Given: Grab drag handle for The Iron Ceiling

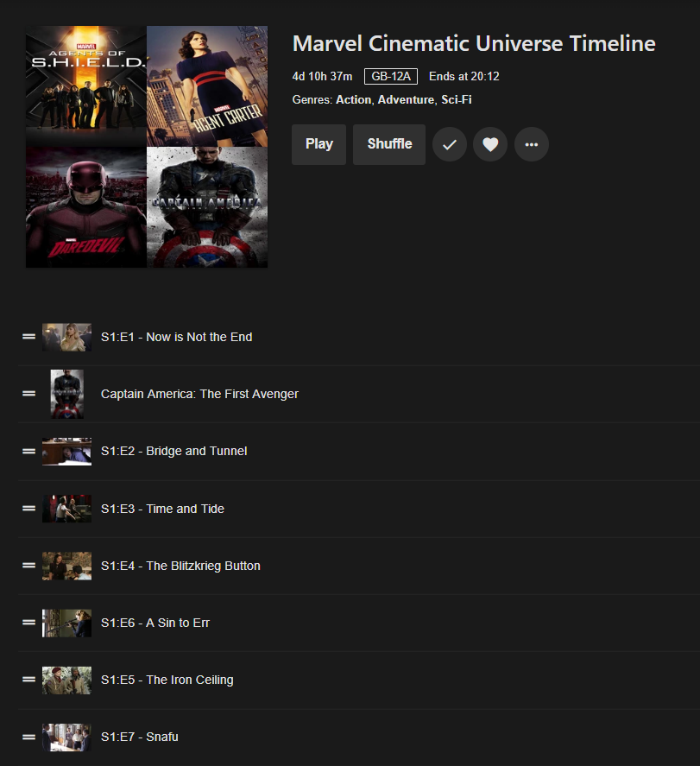Looking at the screenshot, I should [x=28, y=680].
